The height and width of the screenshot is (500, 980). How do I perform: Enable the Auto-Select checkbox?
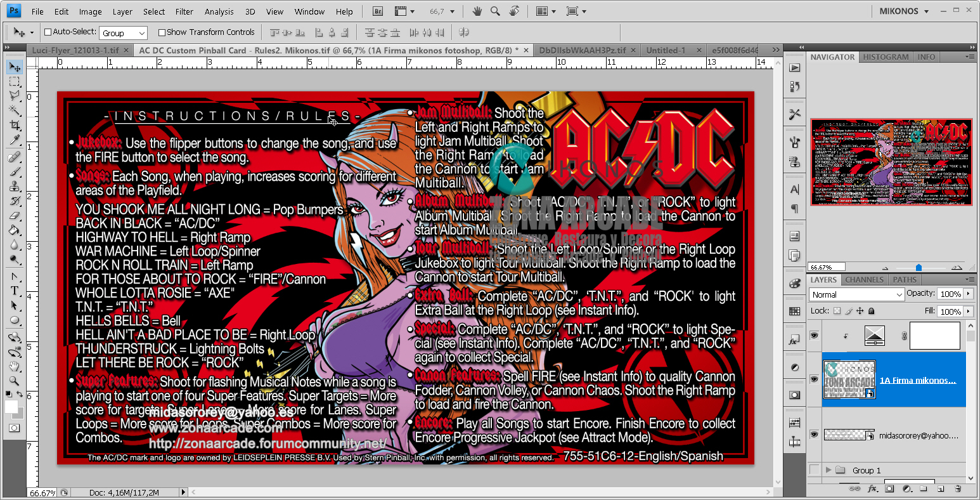[x=48, y=32]
